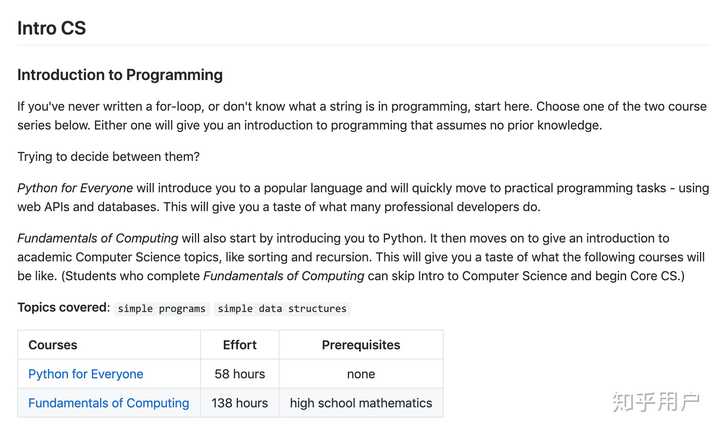
Task: Select the 'simple data structures' topic tag
Action: click(282, 309)
